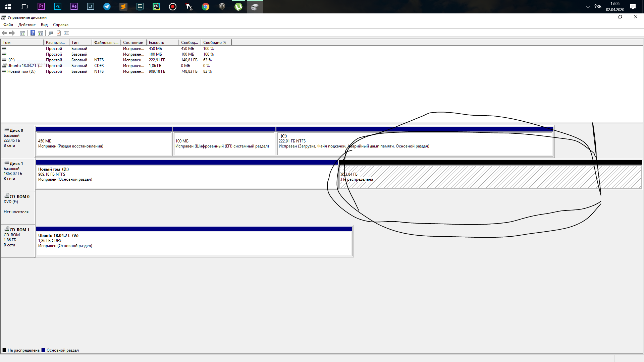
Task: Open PyCharm from the taskbar
Action: (x=156, y=6)
